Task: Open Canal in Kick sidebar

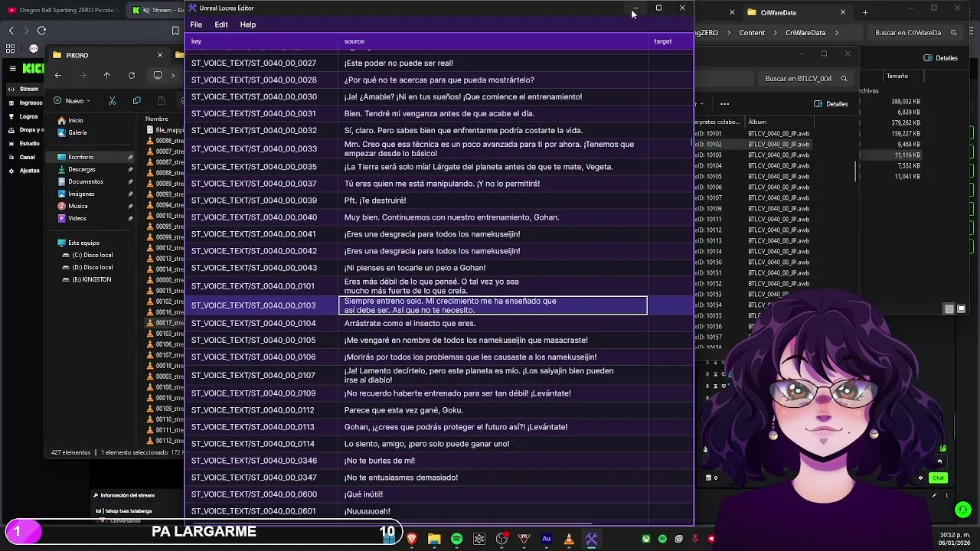Action: (21, 157)
